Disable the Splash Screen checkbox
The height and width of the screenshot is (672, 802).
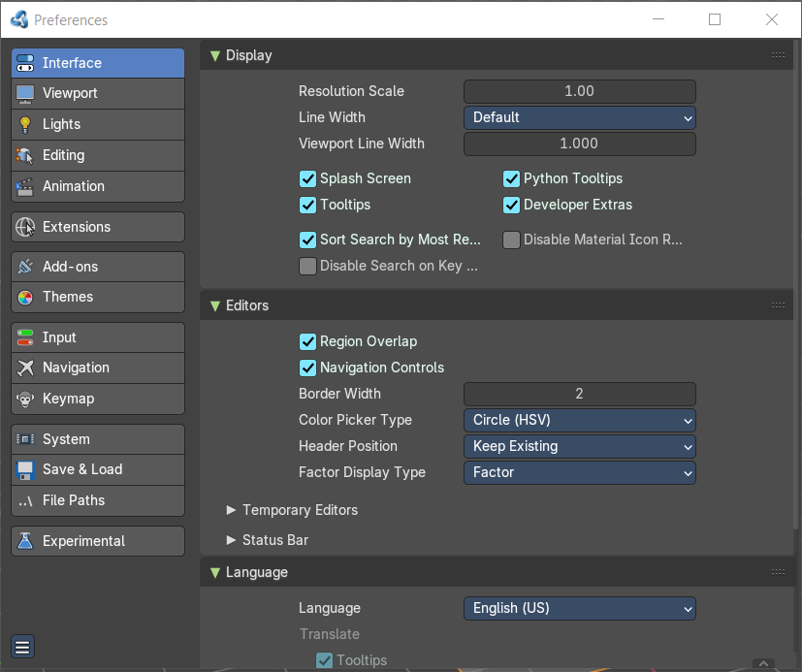(307, 179)
